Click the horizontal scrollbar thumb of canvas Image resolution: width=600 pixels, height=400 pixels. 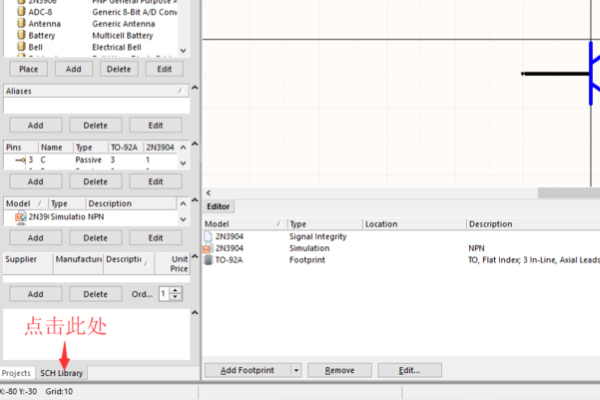pyautogui.click(x=569, y=193)
